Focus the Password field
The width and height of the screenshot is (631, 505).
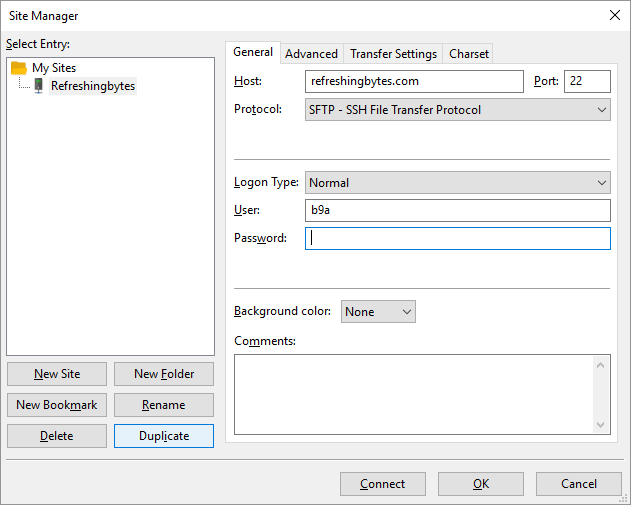(458, 238)
